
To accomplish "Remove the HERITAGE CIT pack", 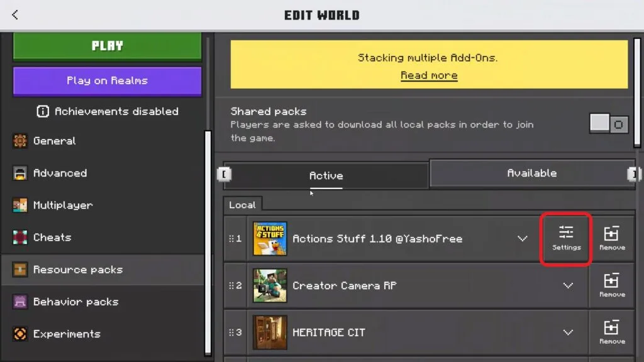I will pyautogui.click(x=611, y=332).
